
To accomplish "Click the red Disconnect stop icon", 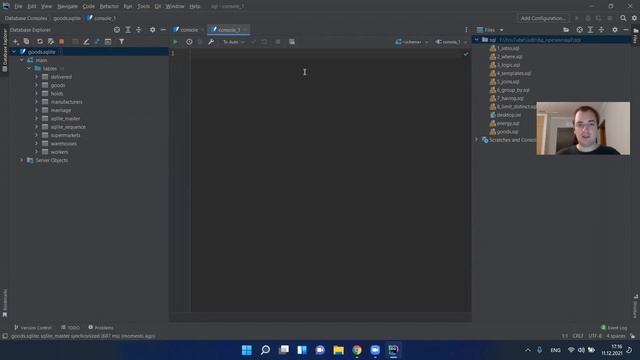I will click(62, 42).
